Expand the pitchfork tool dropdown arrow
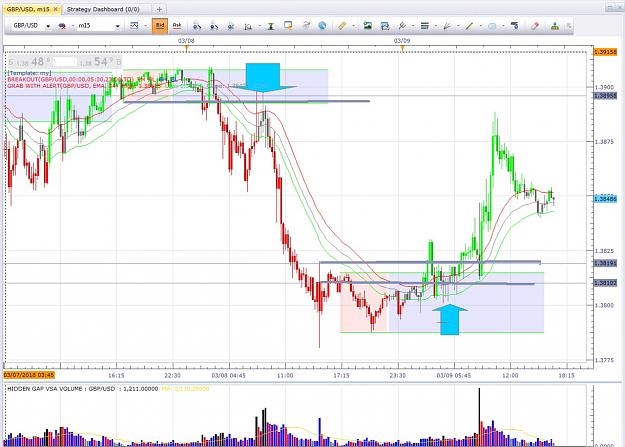Viewport: 625px width, 447px height. coord(413,26)
